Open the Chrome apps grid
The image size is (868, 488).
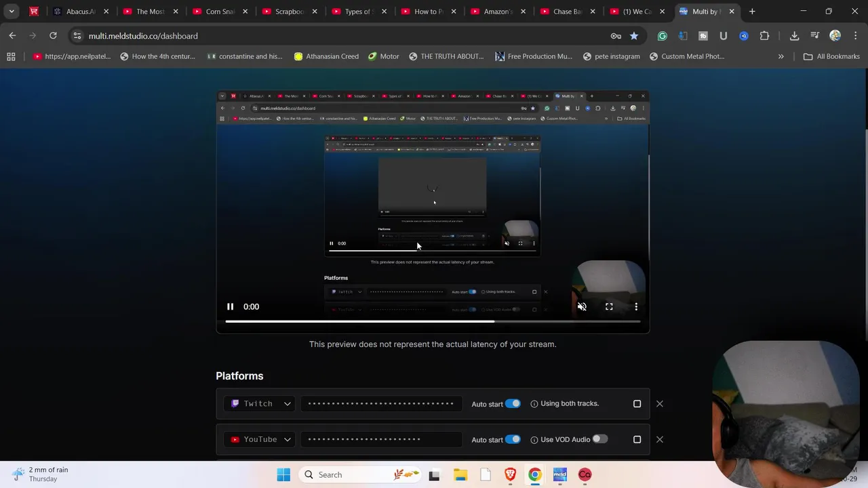point(11,56)
